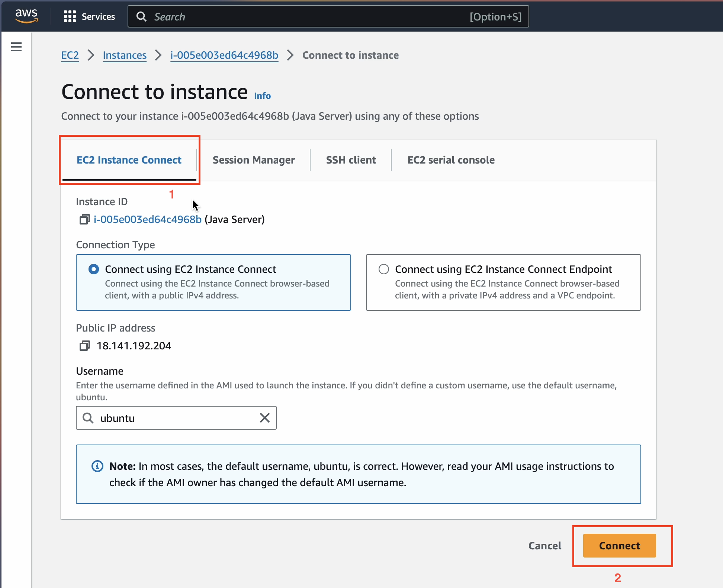
Task: Open the Services menu
Action: tap(89, 16)
